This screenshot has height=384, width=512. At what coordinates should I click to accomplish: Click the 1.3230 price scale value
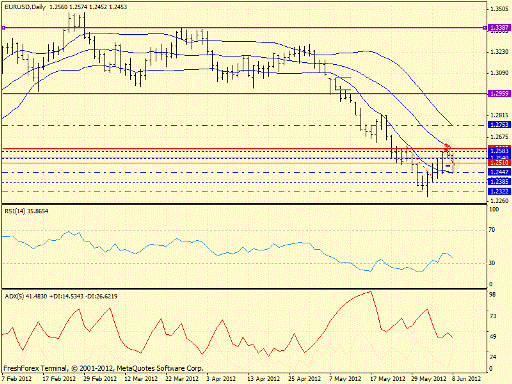click(499, 52)
